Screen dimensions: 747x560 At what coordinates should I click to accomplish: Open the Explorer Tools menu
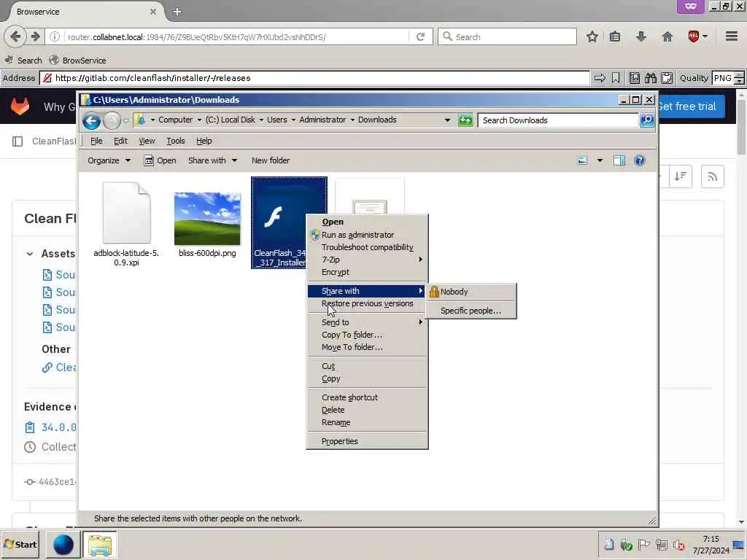pyautogui.click(x=175, y=141)
